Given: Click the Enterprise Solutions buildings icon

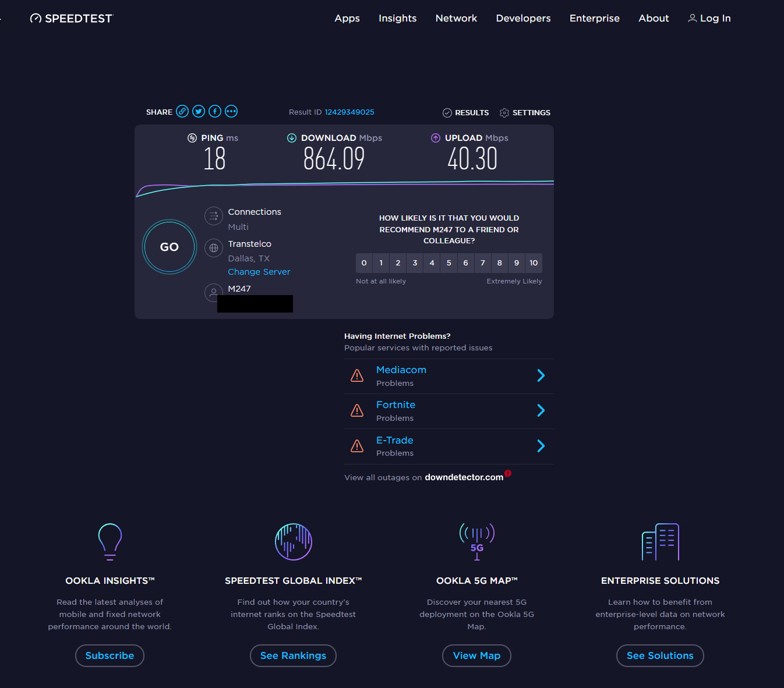Looking at the screenshot, I should tap(661, 541).
